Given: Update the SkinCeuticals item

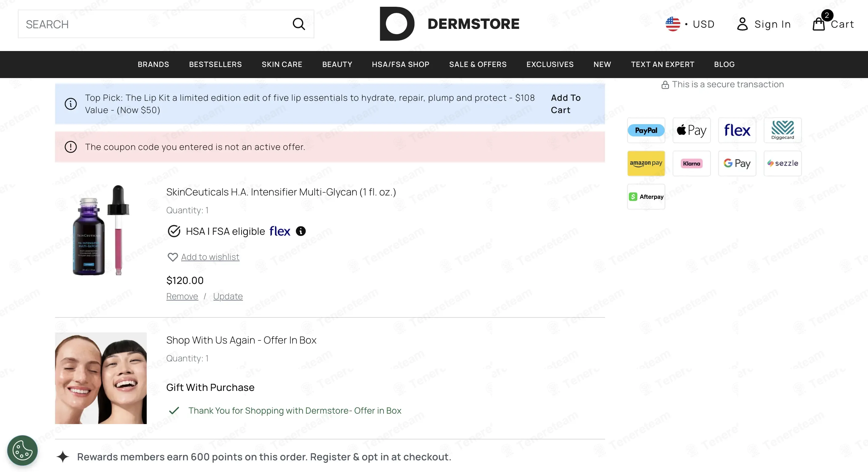Looking at the screenshot, I should click(228, 296).
